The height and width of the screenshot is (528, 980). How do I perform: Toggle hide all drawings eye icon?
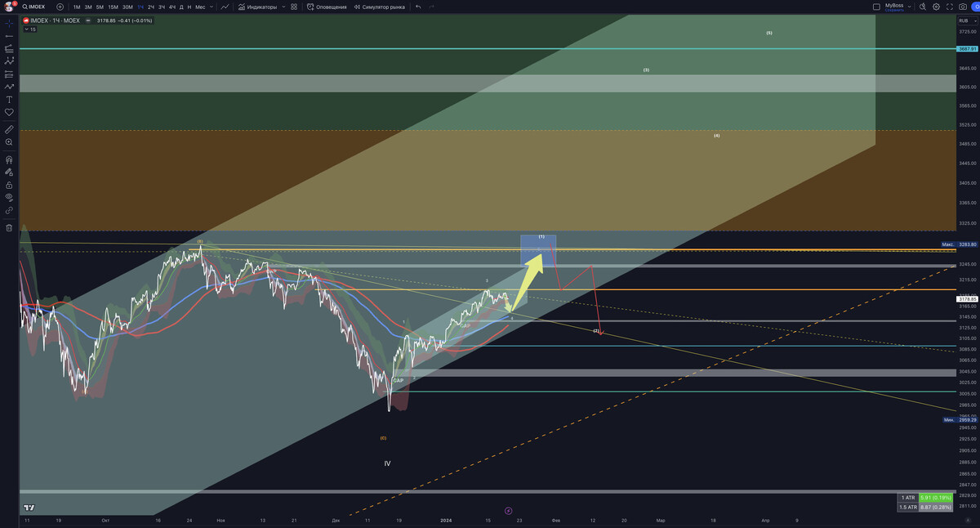point(9,197)
